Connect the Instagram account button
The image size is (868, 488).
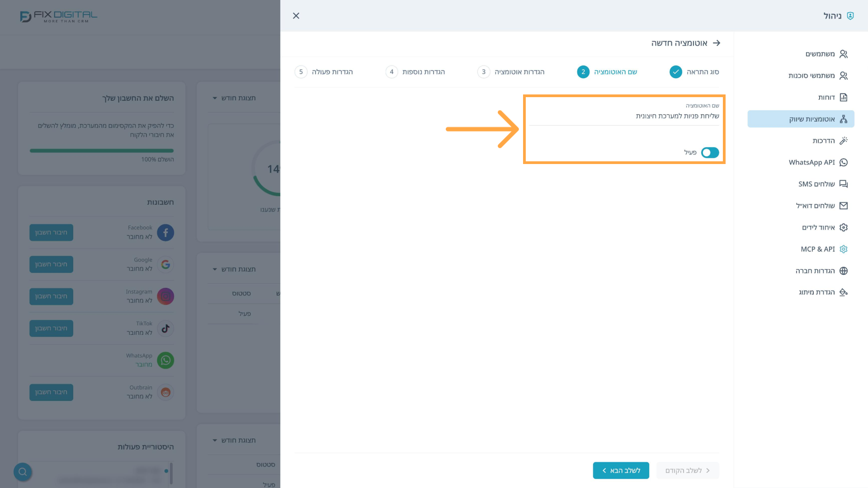51,296
